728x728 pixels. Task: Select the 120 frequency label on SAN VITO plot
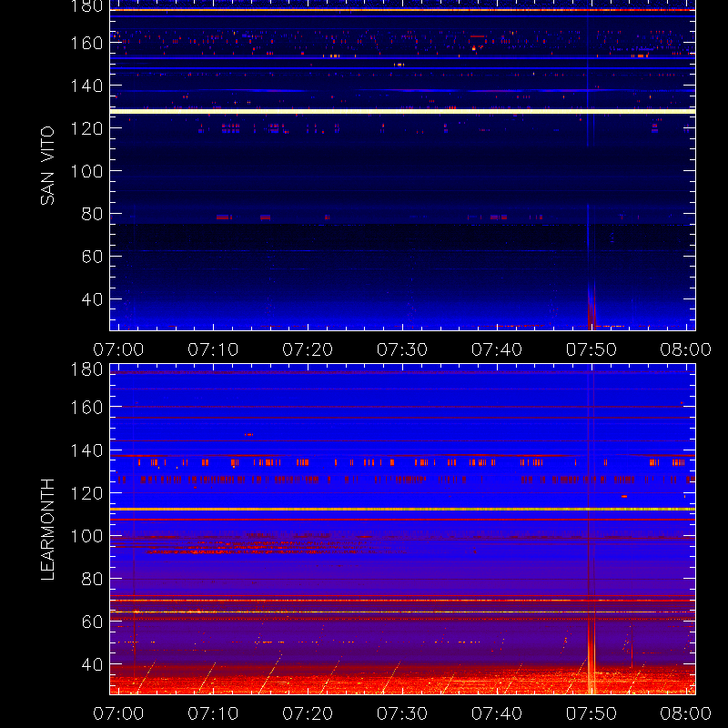[x=86, y=128]
